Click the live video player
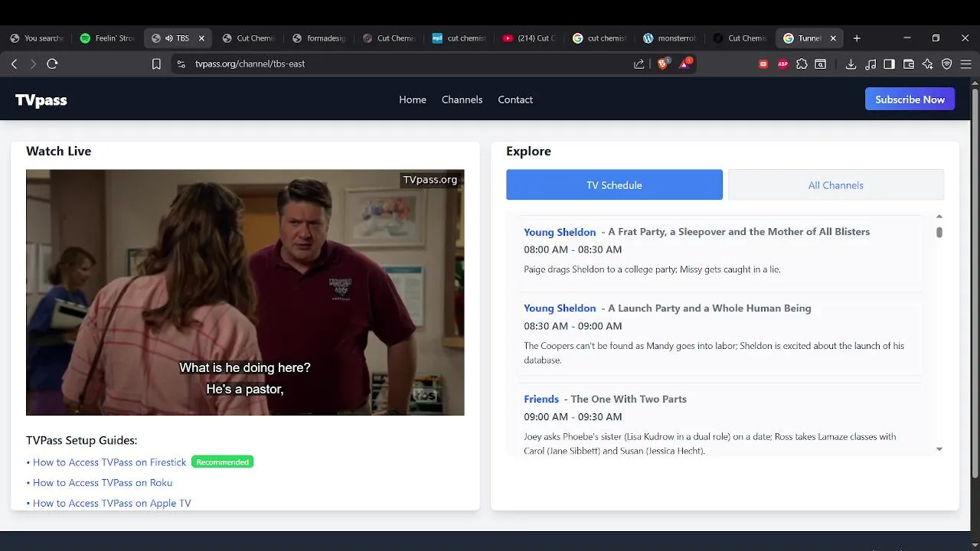Image resolution: width=980 pixels, height=551 pixels. pyautogui.click(x=245, y=292)
